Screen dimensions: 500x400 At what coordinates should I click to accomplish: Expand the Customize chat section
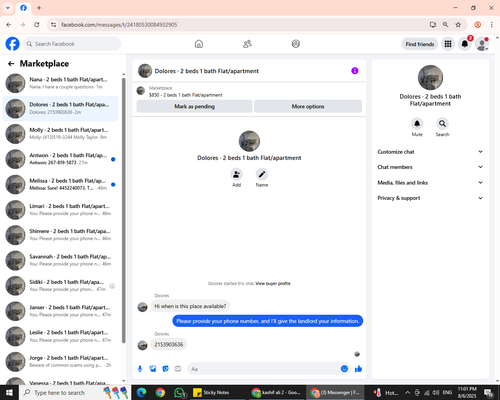tap(430, 152)
